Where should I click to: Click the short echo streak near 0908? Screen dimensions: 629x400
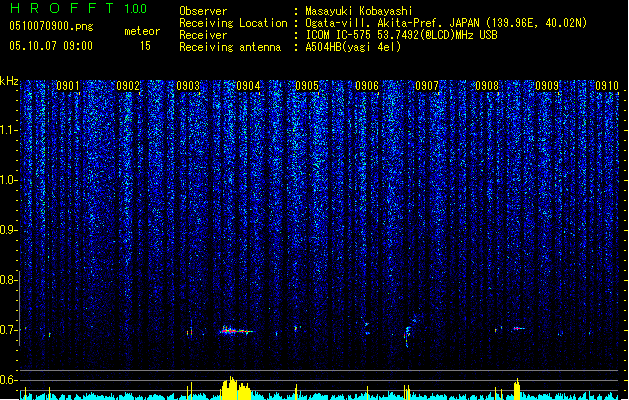click(x=519, y=329)
